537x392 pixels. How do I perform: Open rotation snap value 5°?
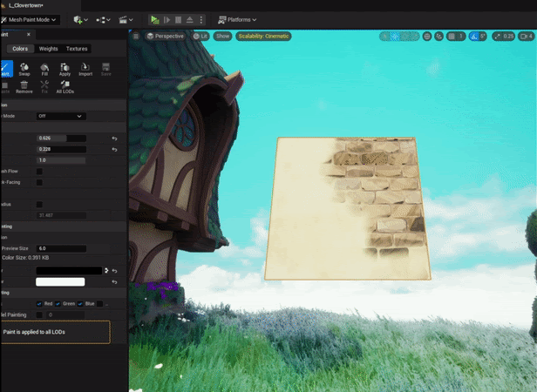483,37
